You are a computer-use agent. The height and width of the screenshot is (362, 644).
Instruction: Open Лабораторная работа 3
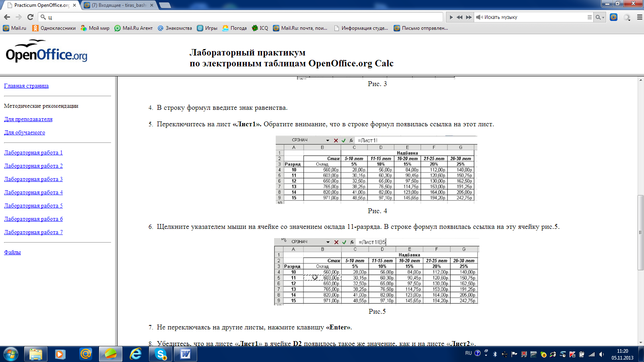click(x=33, y=179)
